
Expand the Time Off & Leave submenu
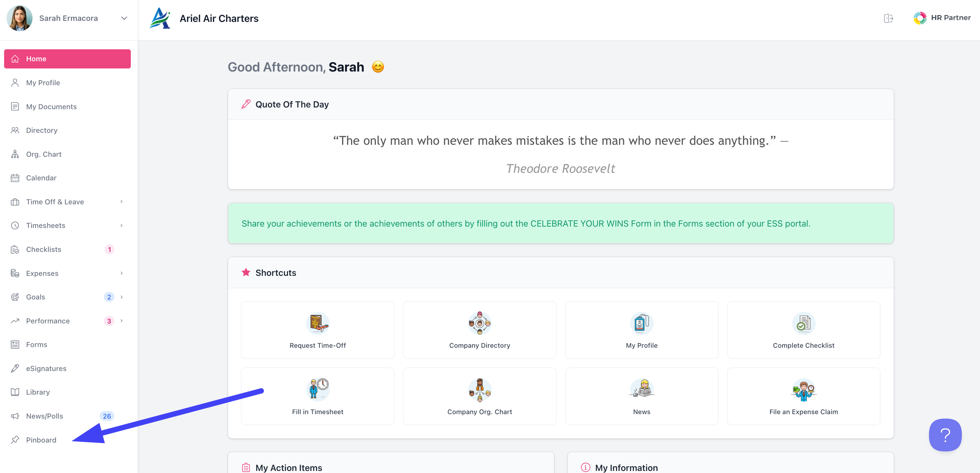(121, 202)
